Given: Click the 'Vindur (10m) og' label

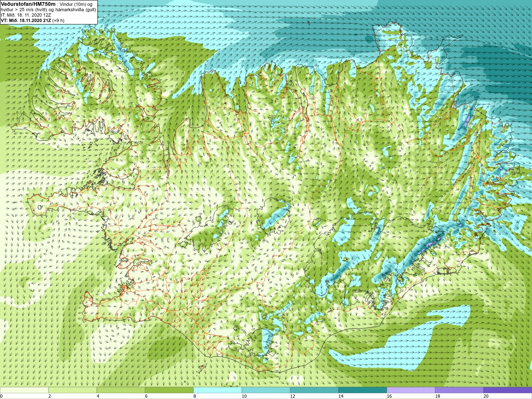Looking at the screenshot, I should pyautogui.click(x=76, y=4).
